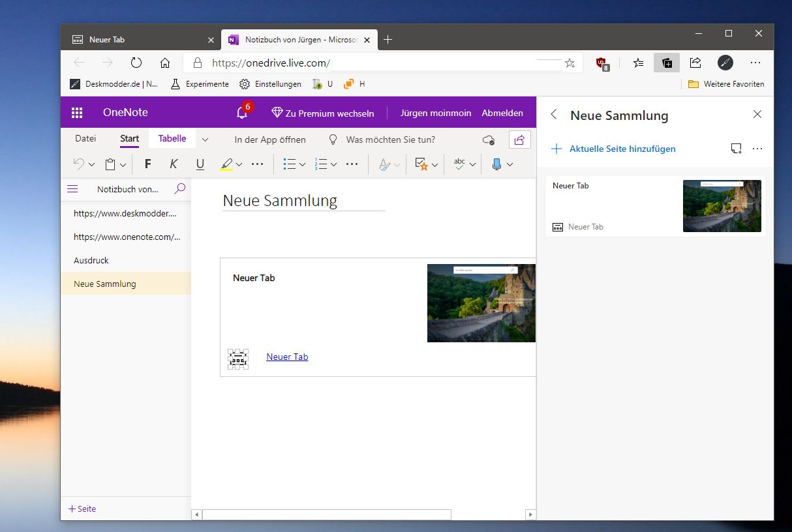792x532 pixels.
Task: Apply underline U formatting
Action: click(200, 164)
